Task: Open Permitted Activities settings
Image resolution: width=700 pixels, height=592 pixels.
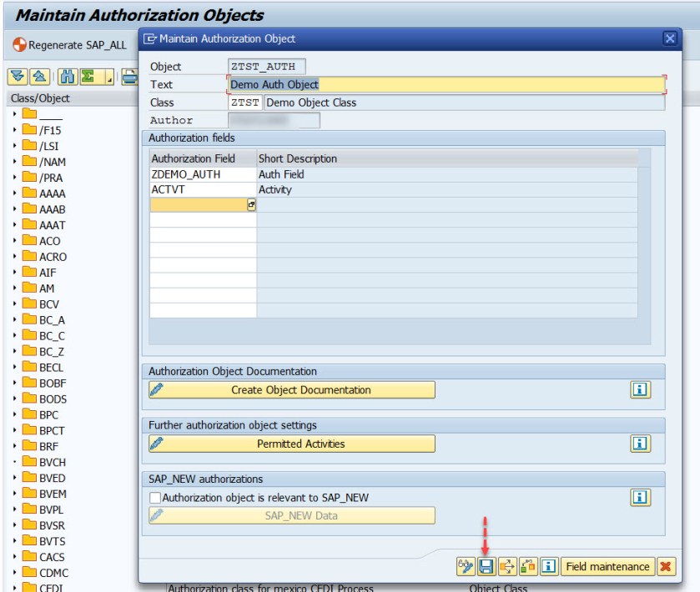Action: click(x=292, y=444)
